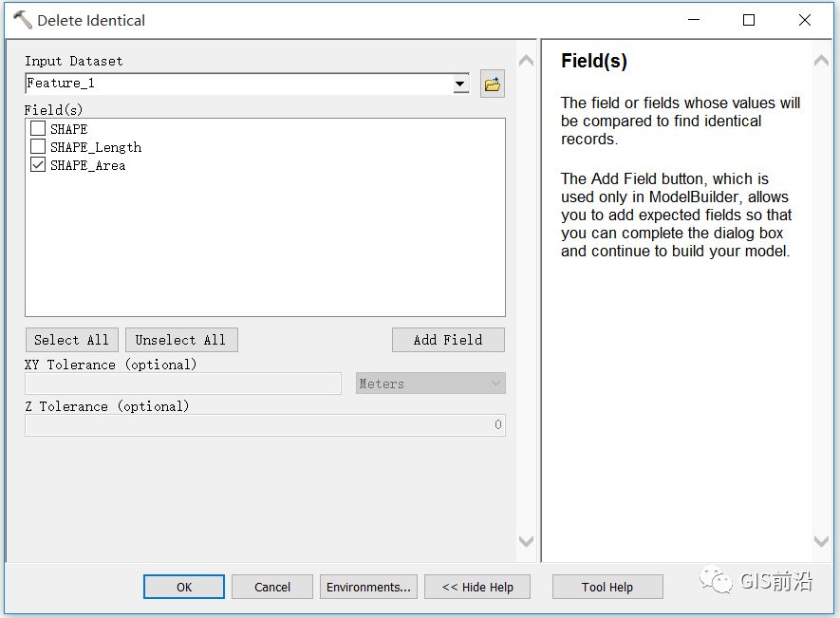Click Select All button

pyautogui.click(x=72, y=340)
